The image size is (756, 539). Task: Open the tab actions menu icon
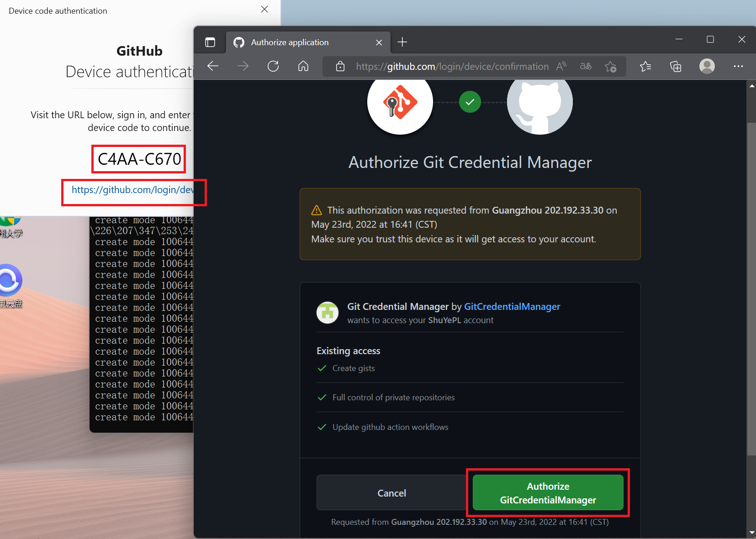coord(210,42)
